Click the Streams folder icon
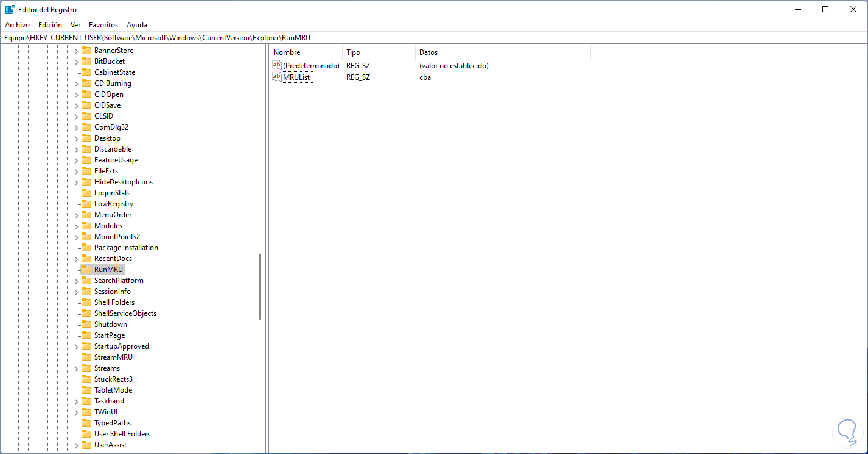 pos(86,368)
